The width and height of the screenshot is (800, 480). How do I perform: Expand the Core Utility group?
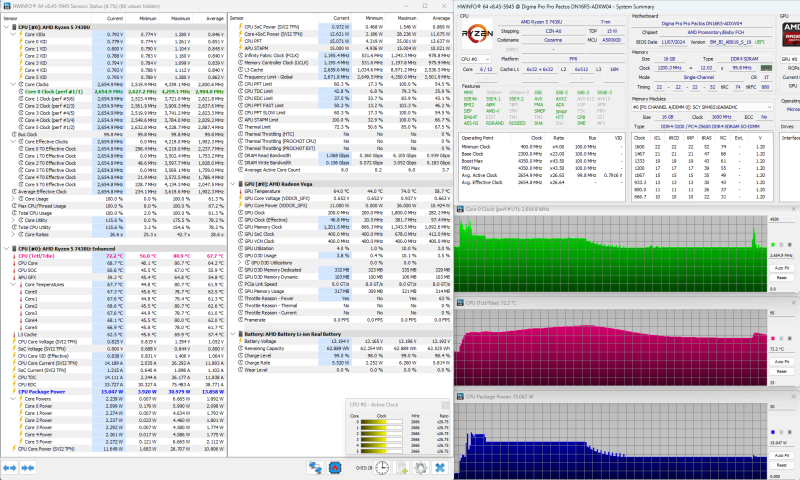pyautogui.click(x=13, y=220)
